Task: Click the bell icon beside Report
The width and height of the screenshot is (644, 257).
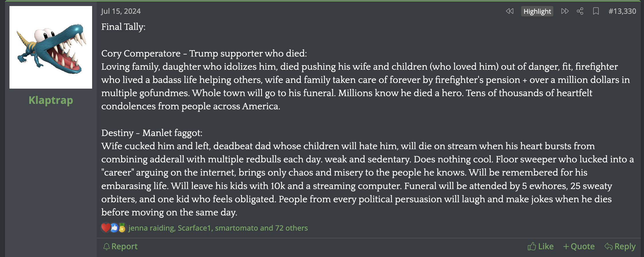Action: 106,246
